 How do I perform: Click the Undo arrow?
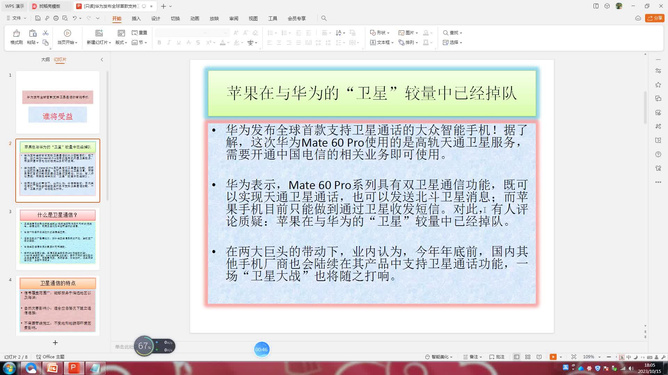(75, 18)
